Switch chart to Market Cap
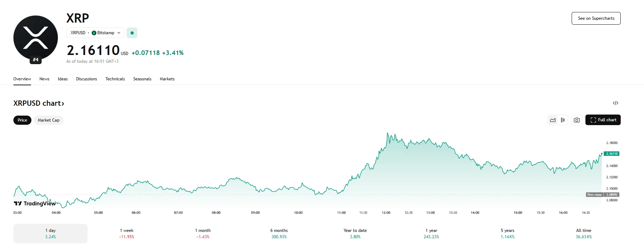Image resolution: width=644 pixels, height=252 pixels. coord(48,120)
